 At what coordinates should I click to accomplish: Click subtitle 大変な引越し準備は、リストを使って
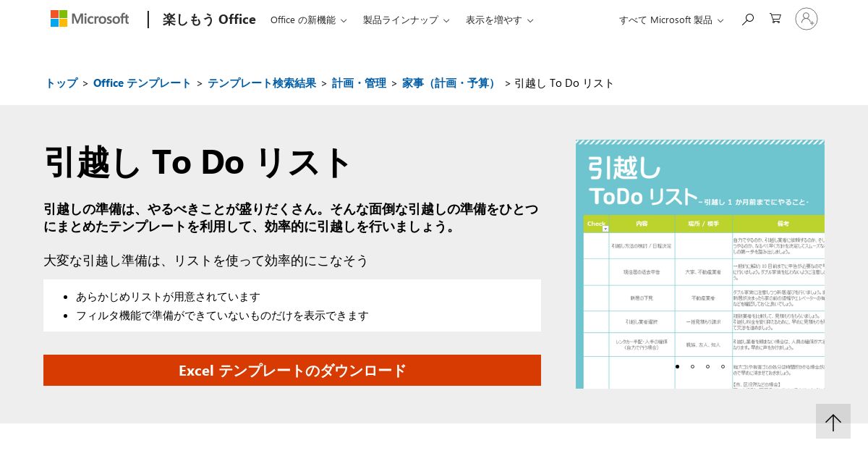pos(206,260)
